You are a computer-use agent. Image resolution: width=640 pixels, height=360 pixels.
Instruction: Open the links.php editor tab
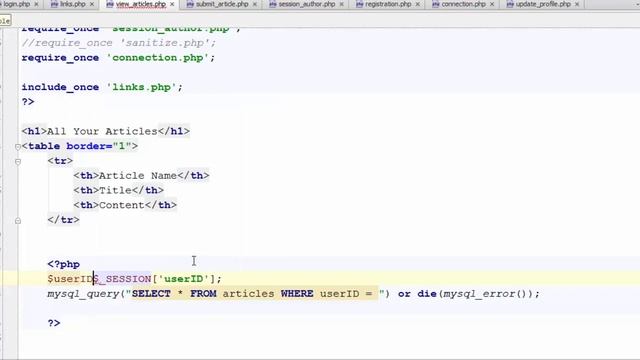click(73, 4)
